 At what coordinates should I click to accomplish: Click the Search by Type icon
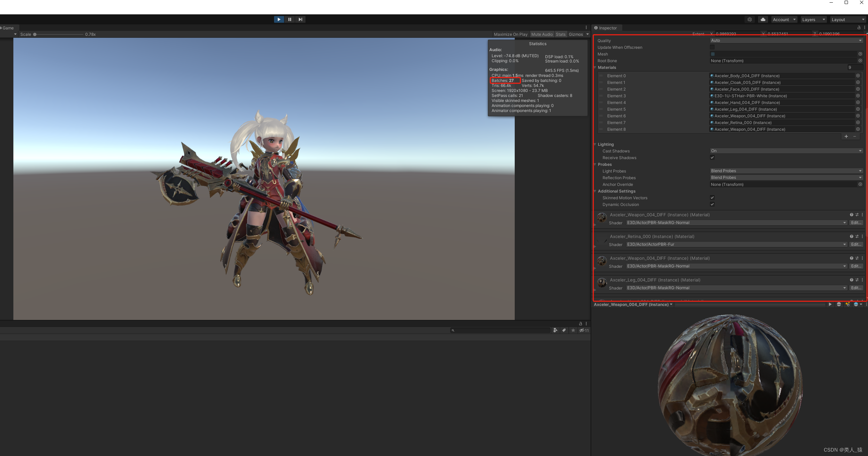tap(555, 330)
